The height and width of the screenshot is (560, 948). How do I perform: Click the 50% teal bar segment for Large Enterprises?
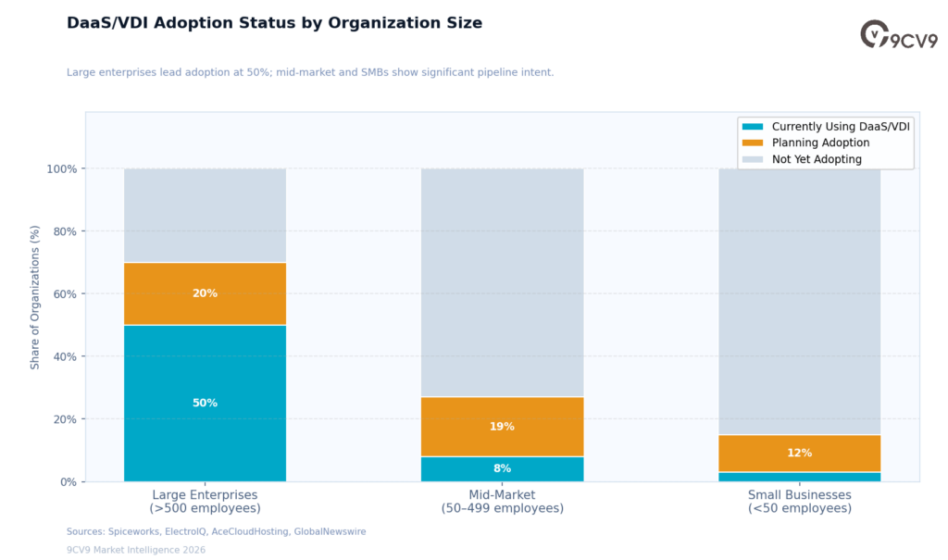(x=205, y=404)
